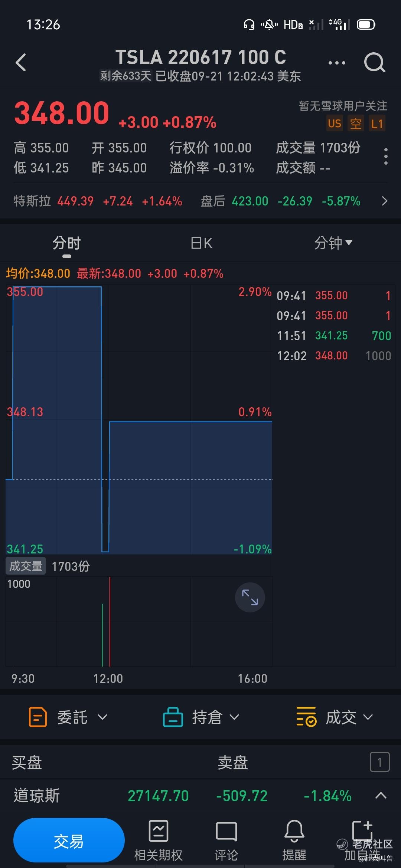Open the three-dot more options menu
The image size is (401, 868).
(x=337, y=63)
